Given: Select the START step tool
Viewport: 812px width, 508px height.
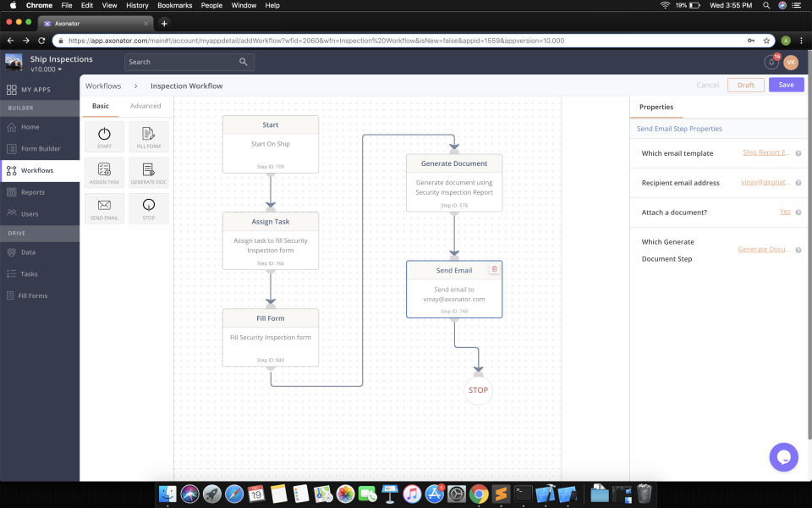Looking at the screenshot, I should (104, 136).
